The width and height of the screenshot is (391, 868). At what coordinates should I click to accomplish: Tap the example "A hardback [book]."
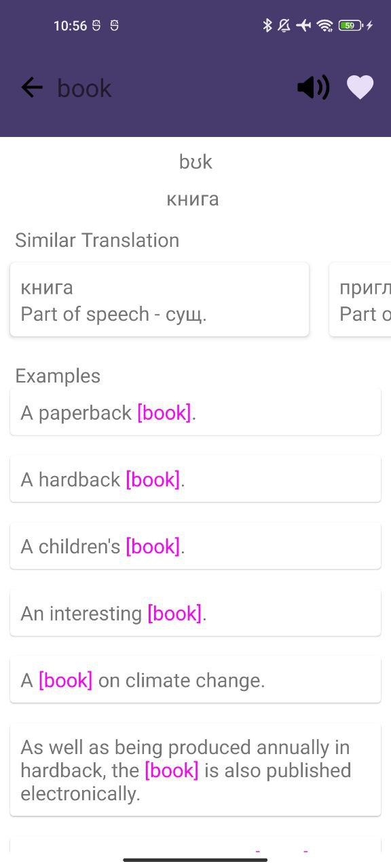(x=195, y=479)
